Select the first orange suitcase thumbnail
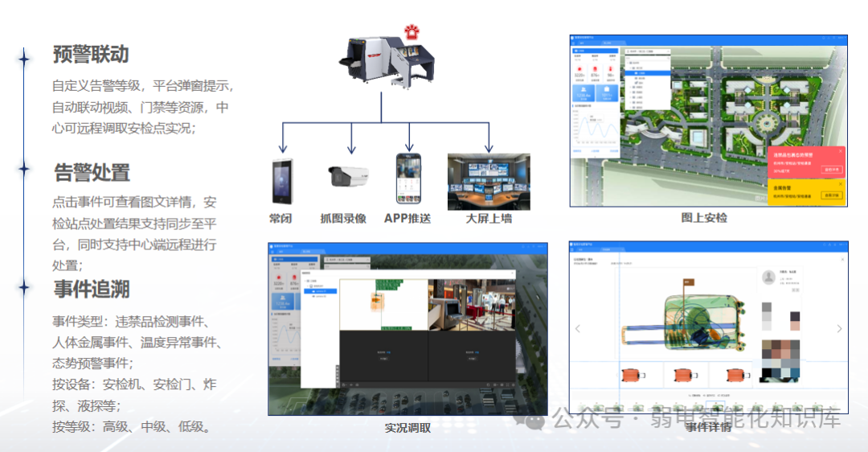The image size is (868, 452). (634, 375)
